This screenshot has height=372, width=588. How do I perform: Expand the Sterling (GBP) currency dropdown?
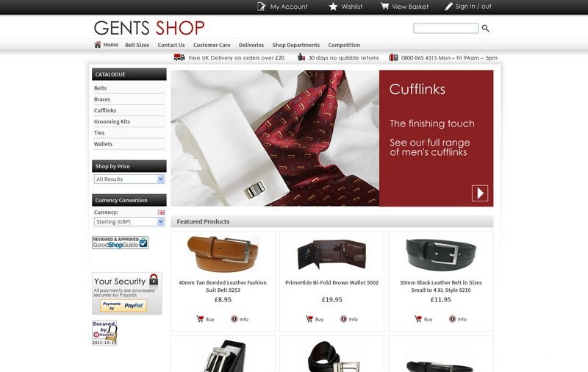pyautogui.click(x=129, y=221)
